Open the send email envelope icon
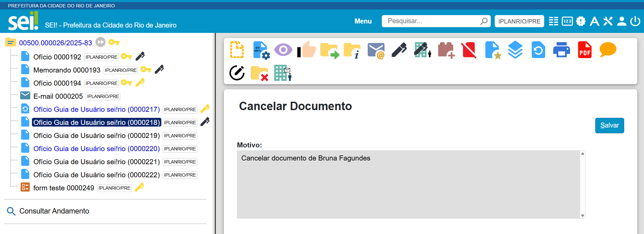Viewport: 644px width, 234px height. 376,50
